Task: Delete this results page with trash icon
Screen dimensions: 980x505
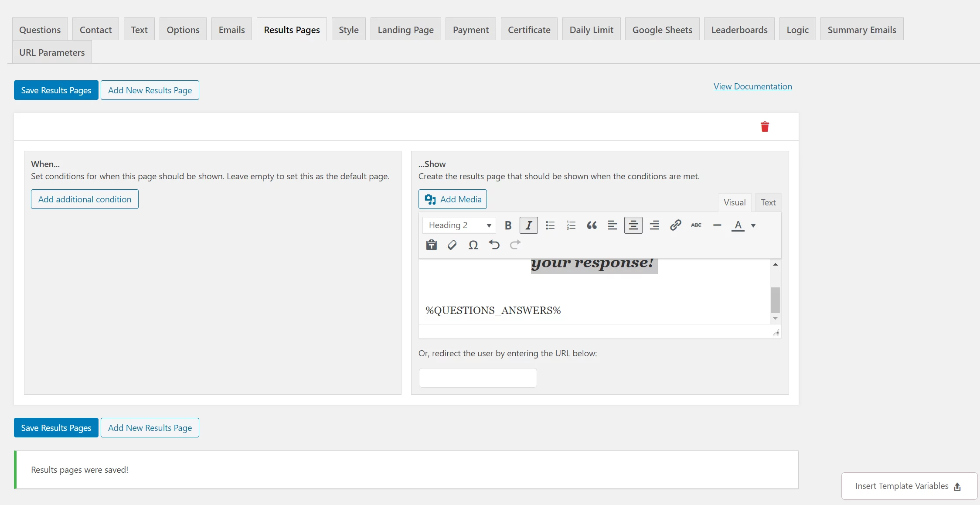Action: click(765, 127)
